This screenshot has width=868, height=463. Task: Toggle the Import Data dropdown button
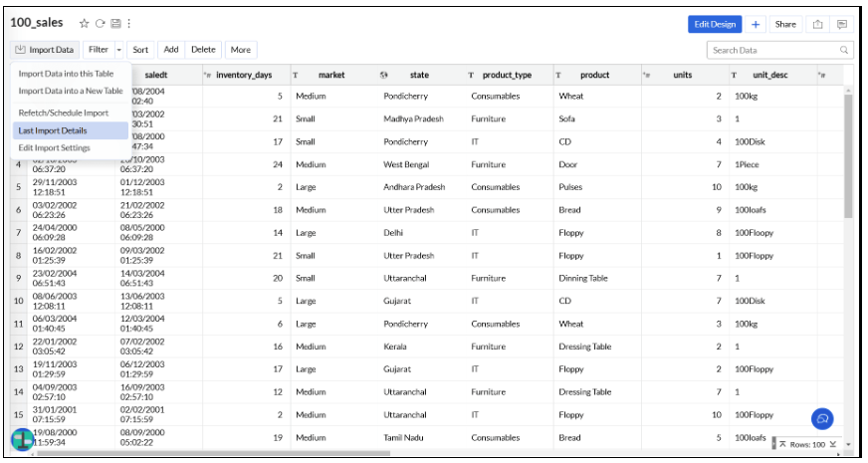click(x=45, y=50)
